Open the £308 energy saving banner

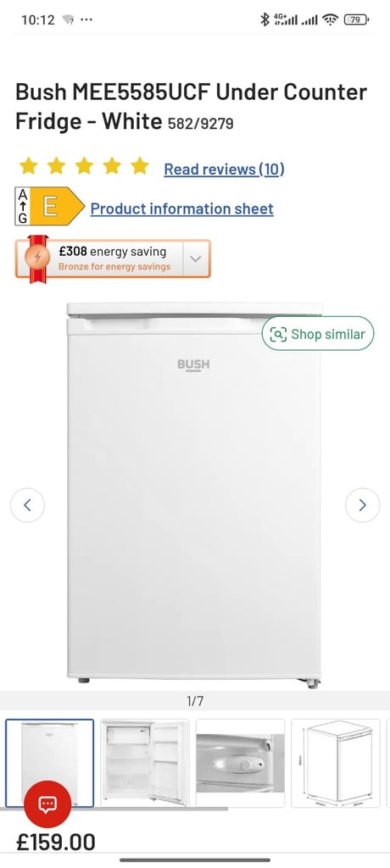pos(113,259)
